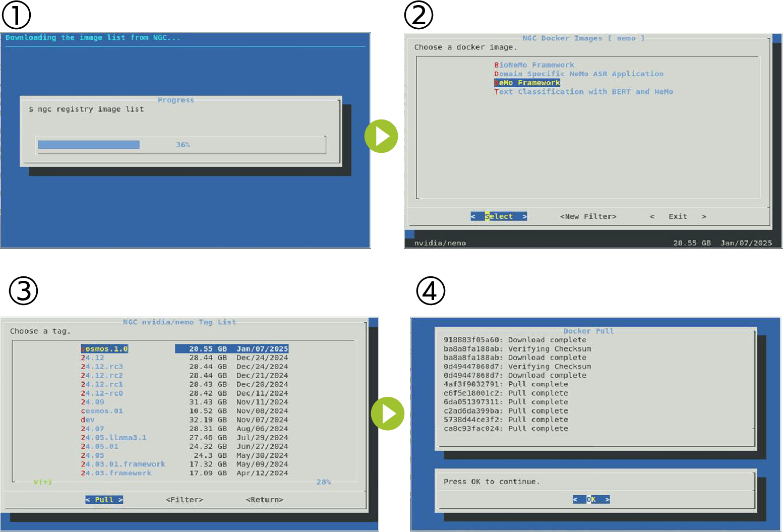Image resolution: width=783 pixels, height=532 pixels.
Task: Choose the highlighted NeMo Framework entry
Action: pyautogui.click(x=527, y=83)
